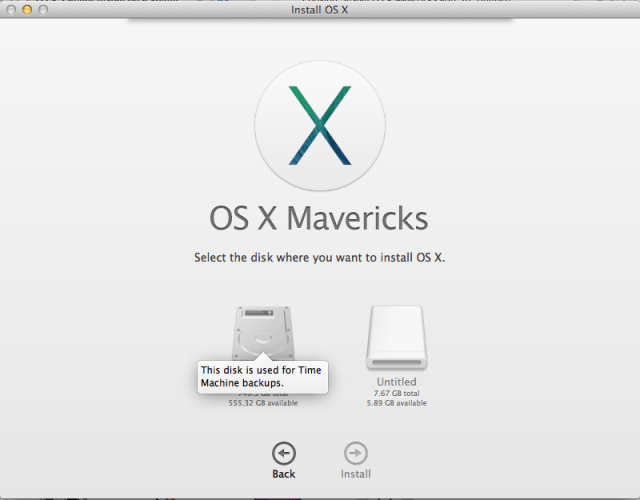
Task: Click the gray zoom window button
Action: (44, 8)
